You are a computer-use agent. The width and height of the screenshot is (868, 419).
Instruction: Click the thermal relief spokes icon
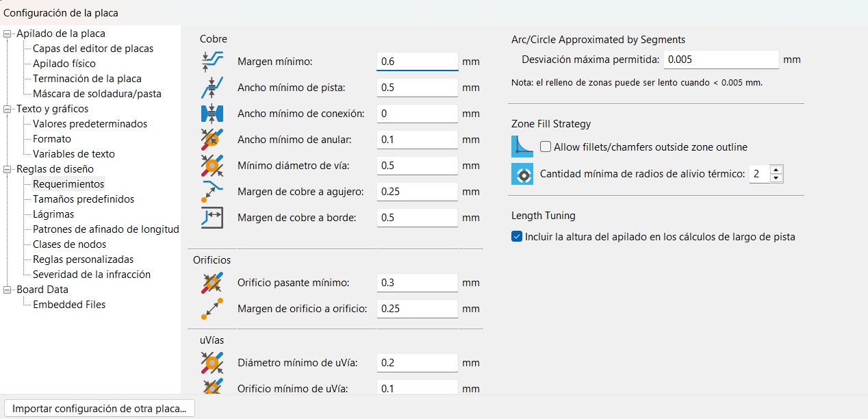[x=522, y=174]
